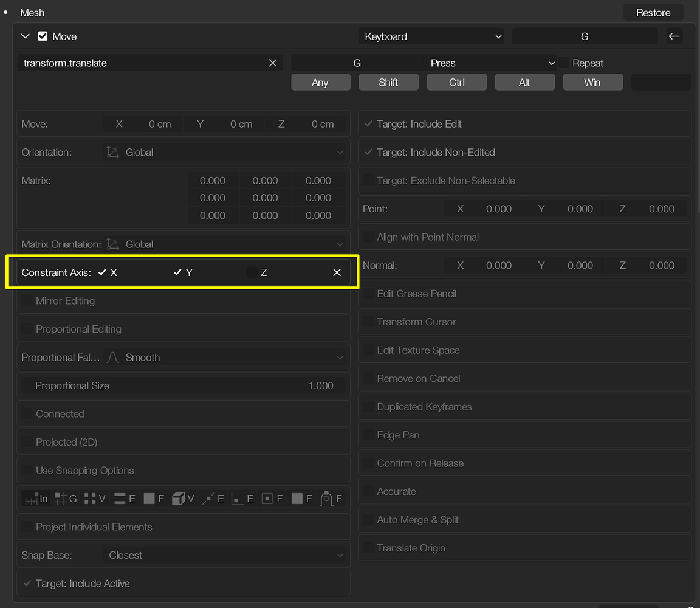
Task: Toggle Constraint Axis Y checkbox
Action: pyautogui.click(x=177, y=272)
